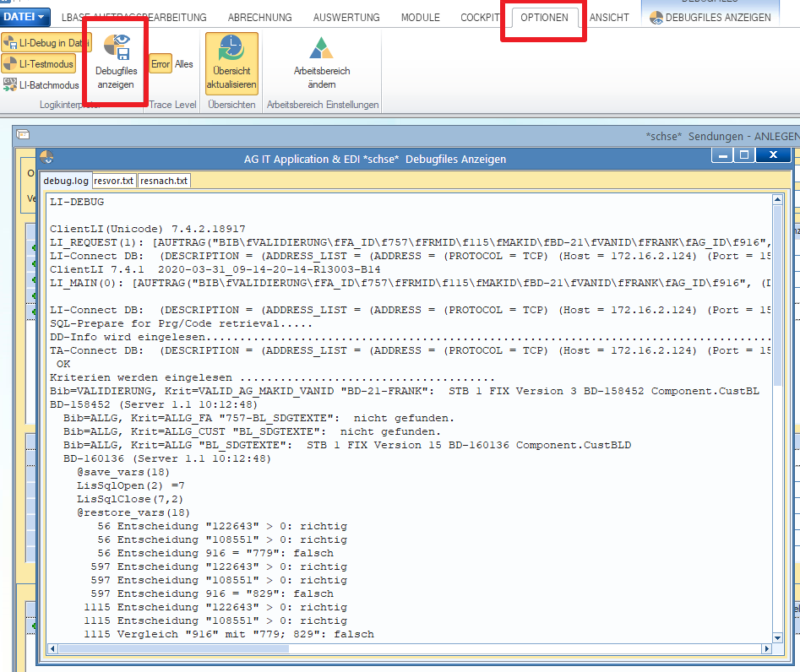Click the LI-DEBUG header line
The height and width of the screenshot is (672, 800).
tap(77, 202)
